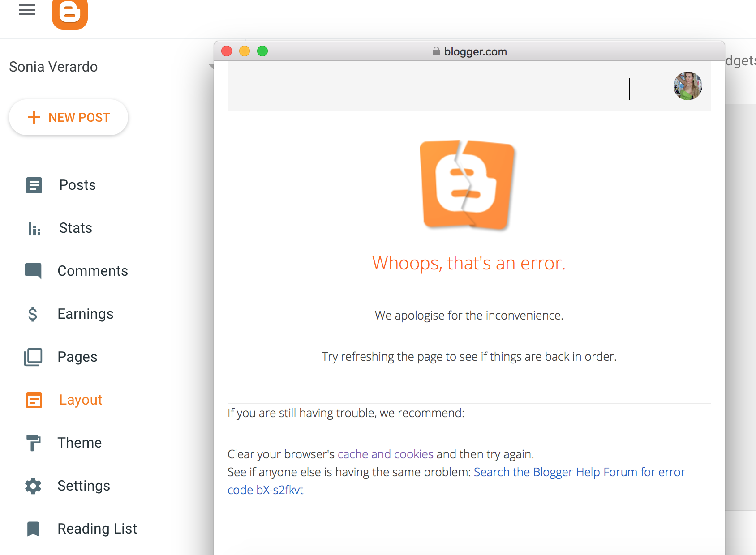Open the Comments section
The image size is (756, 555).
coord(93,271)
